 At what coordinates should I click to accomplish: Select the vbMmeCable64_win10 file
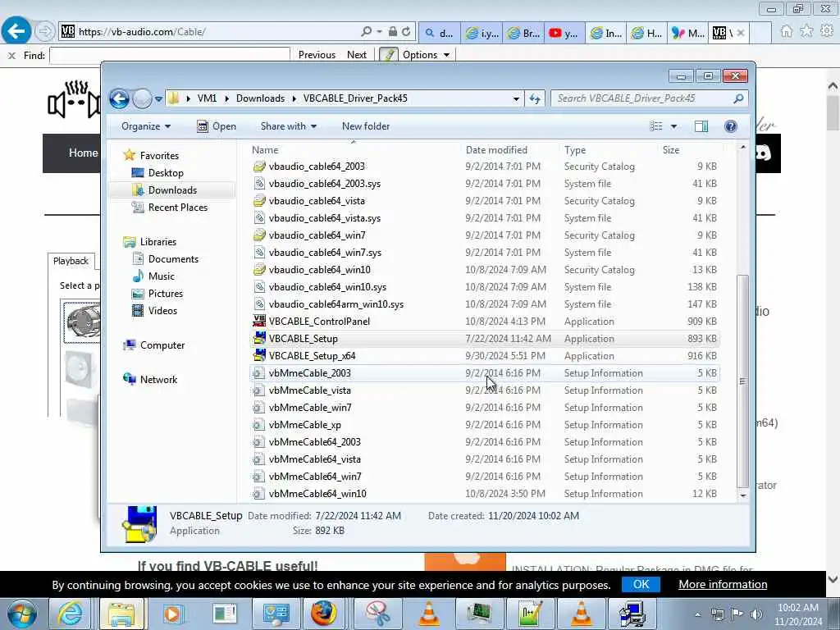click(x=484, y=493)
